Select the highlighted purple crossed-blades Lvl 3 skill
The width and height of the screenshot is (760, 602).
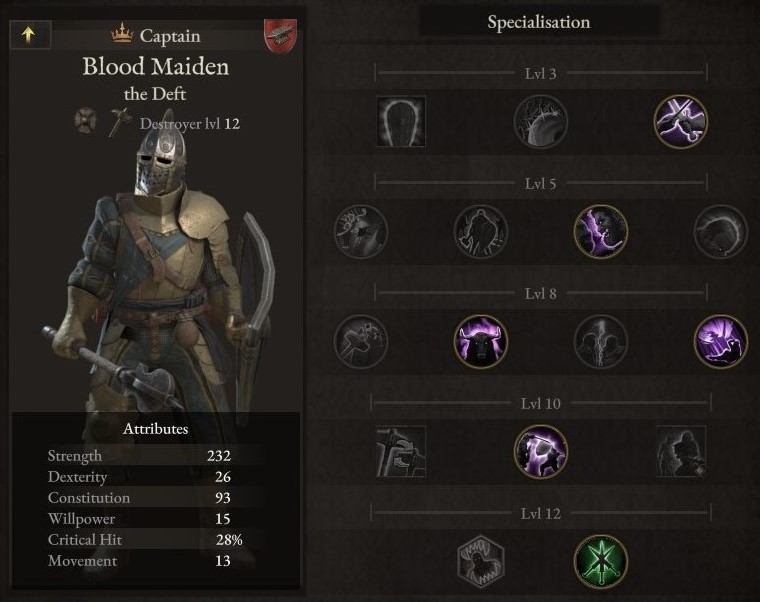[x=681, y=121]
